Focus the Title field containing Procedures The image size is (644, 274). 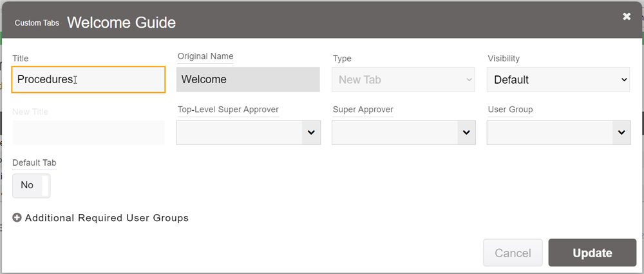tap(88, 80)
